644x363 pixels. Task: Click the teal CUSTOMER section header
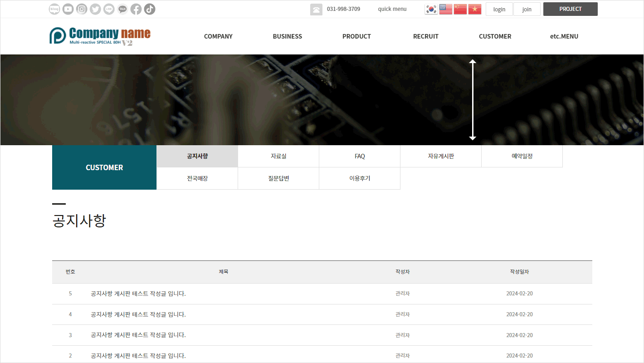[104, 167]
